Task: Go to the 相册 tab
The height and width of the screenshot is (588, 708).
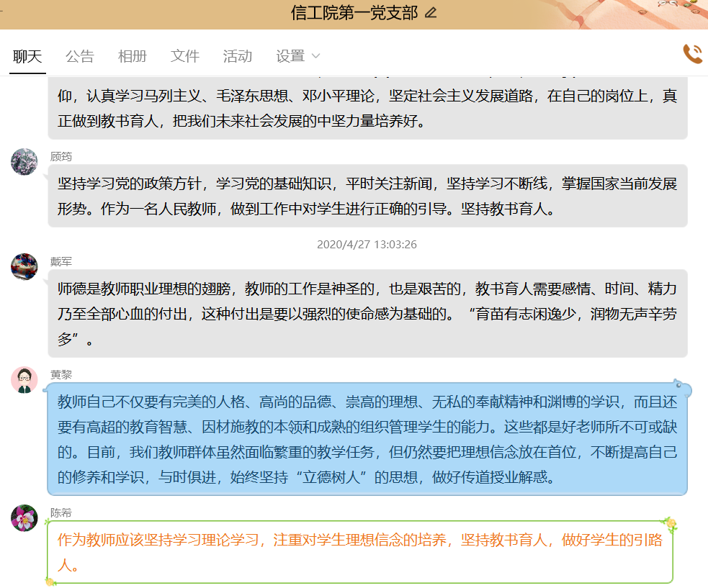Action: 133,56
